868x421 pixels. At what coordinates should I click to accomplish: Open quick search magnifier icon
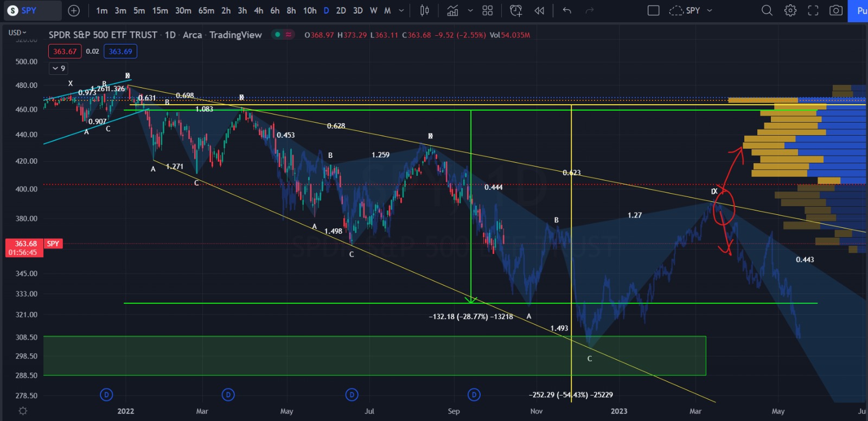[767, 10]
